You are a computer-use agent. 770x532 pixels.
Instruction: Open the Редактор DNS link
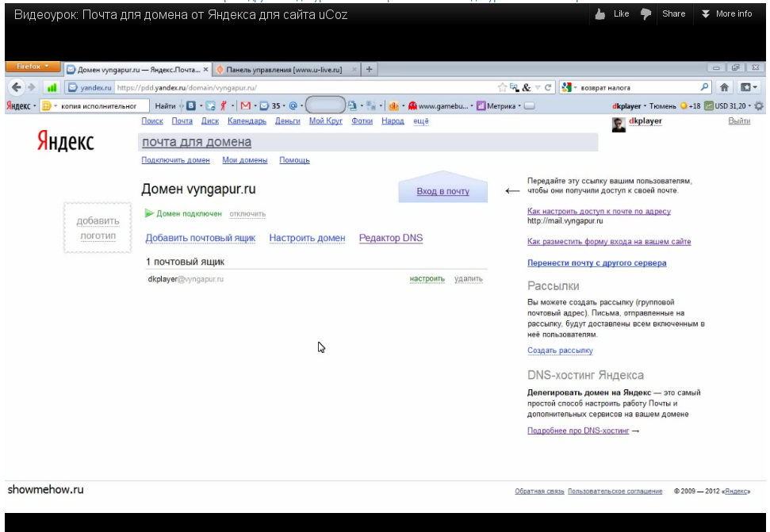[x=391, y=238]
